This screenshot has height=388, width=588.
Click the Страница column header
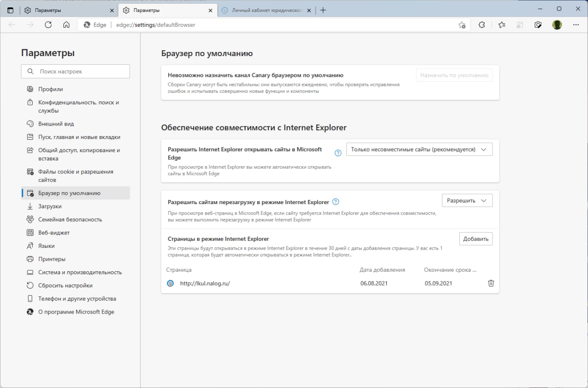point(179,270)
